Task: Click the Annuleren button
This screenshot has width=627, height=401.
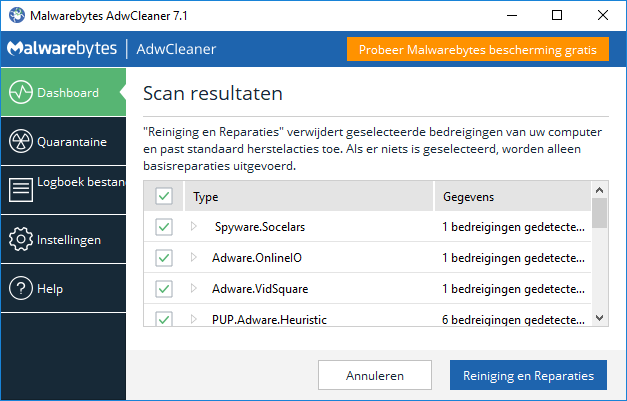Action: point(375,375)
